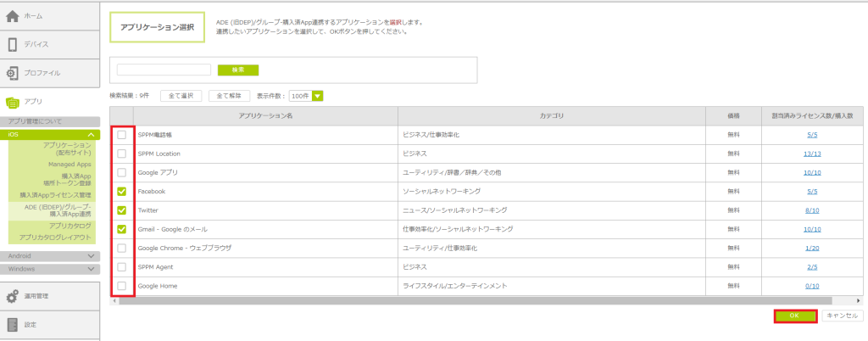This screenshot has height=341, width=868.
Task: Open the Home sidebar icon
Action: pyautogui.click(x=12, y=17)
